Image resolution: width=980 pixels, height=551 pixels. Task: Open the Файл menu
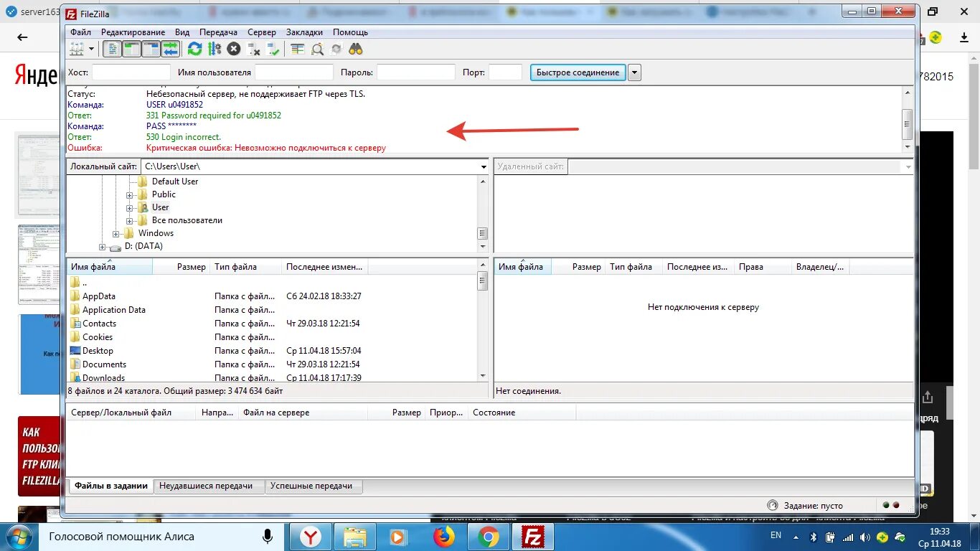[x=80, y=32]
